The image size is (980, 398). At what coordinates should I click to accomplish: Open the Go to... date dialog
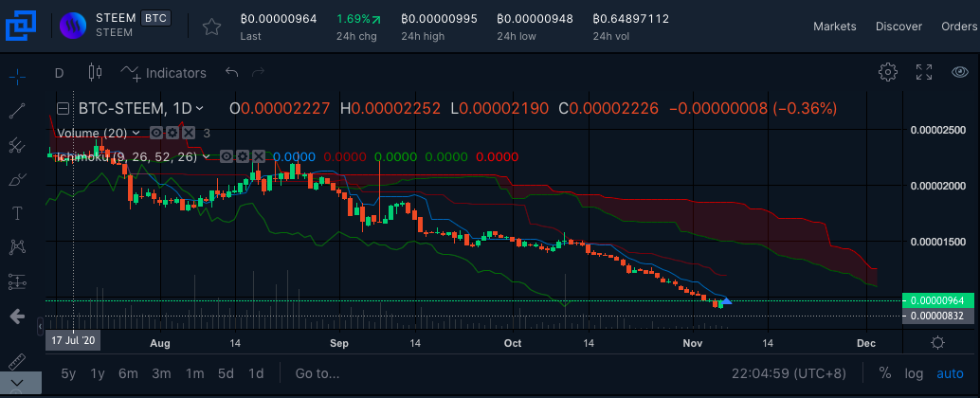(x=318, y=373)
